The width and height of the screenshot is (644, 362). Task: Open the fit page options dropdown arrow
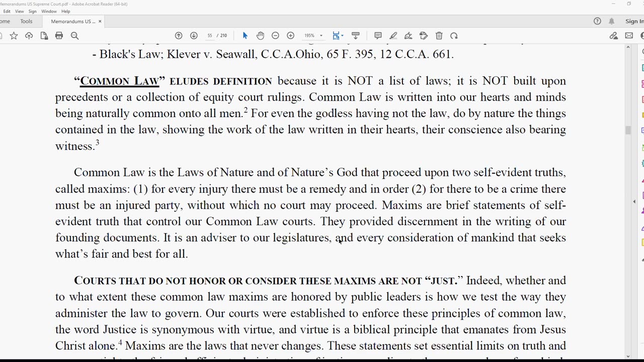point(342,36)
